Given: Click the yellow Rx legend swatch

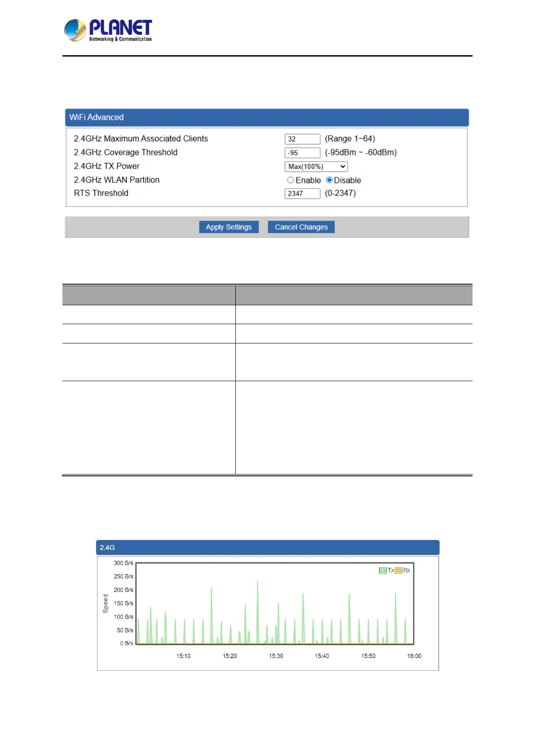Looking at the screenshot, I should point(398,571).
